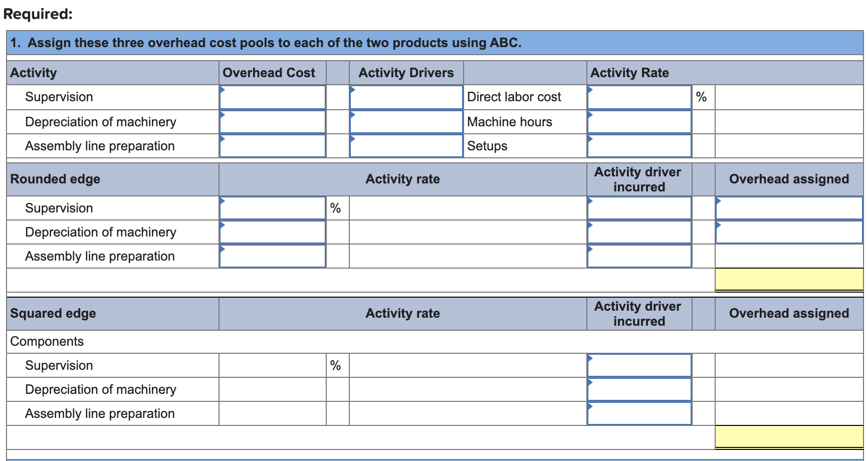Click the Squared edge section header

coord(53,314)
